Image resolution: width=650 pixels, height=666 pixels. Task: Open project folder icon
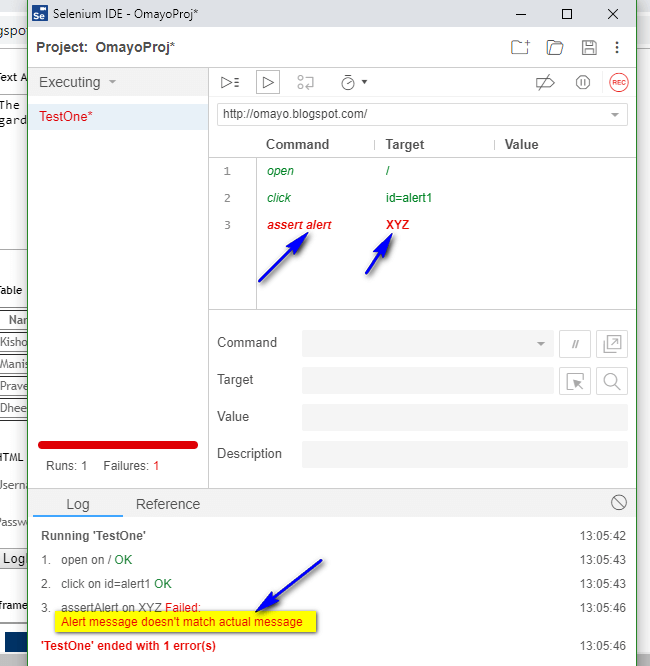pos(554,47)
